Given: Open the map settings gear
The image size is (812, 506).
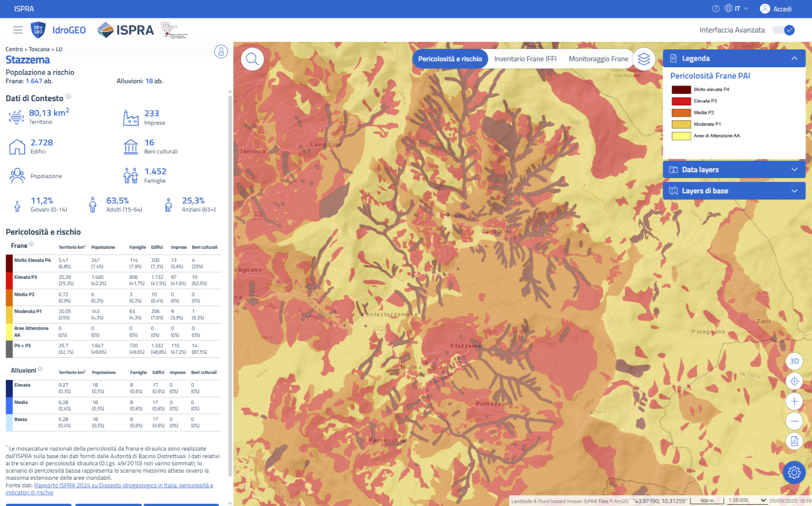Looking at the screenshot, I should 794,472.
